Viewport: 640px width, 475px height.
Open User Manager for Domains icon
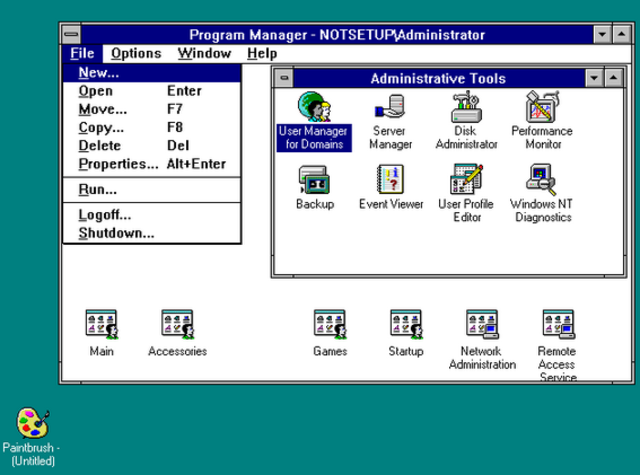point(314,107)
